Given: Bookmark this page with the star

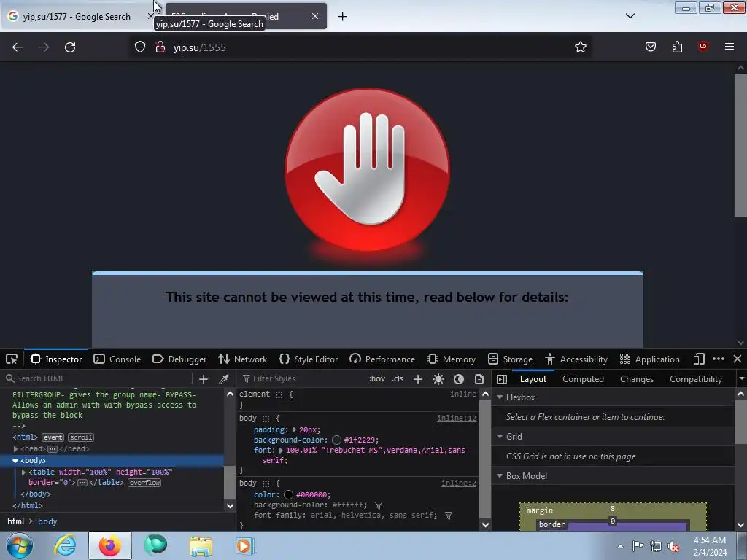Looking at the screenshot, I should click(580, 47).
